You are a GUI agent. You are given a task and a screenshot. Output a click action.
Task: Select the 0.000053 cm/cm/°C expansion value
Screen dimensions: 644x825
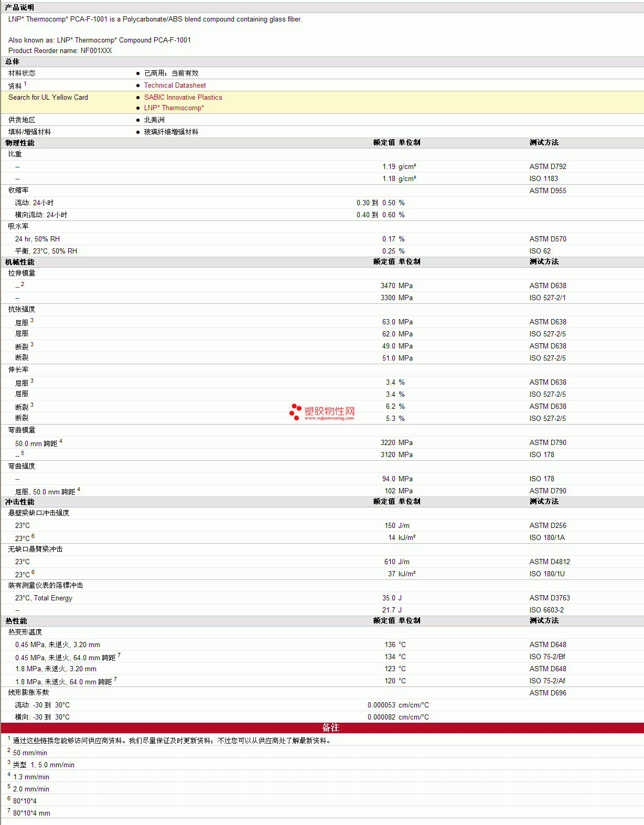(x=398, y=705)
